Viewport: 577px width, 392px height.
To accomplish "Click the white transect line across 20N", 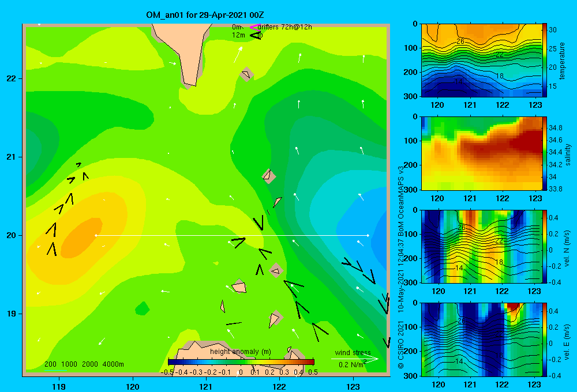I will (x=232, y=235).
